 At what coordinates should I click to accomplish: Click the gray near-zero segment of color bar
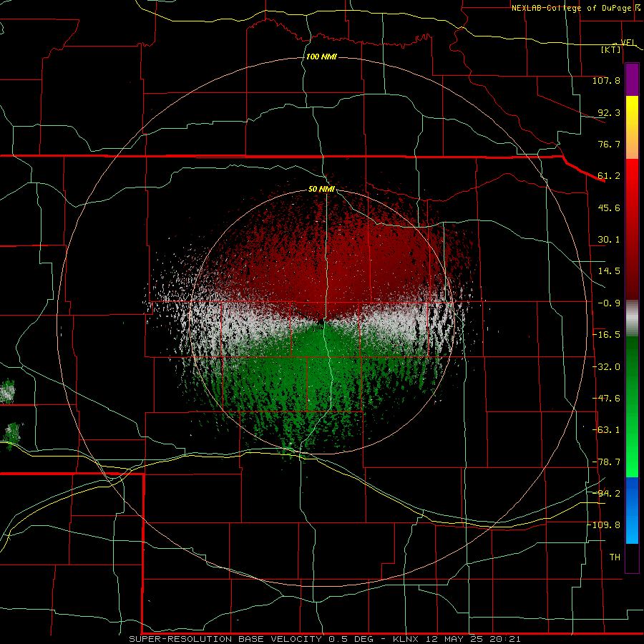632,318
